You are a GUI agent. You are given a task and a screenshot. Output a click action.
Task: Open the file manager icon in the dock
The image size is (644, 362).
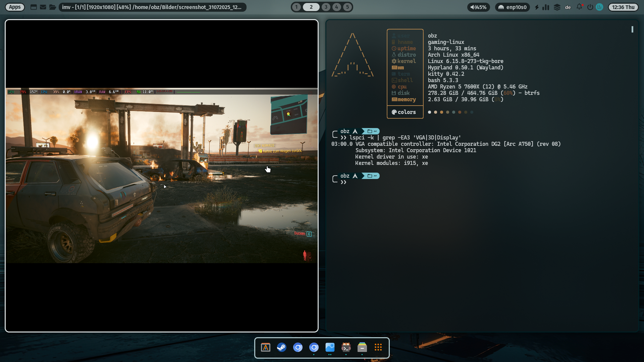pyautogui.click(x=362, y=348)
